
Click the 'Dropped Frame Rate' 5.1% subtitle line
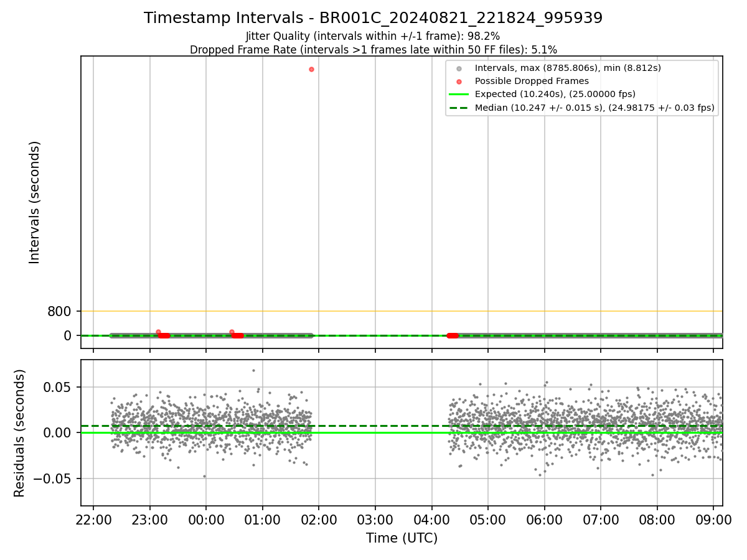coord(373,50)
